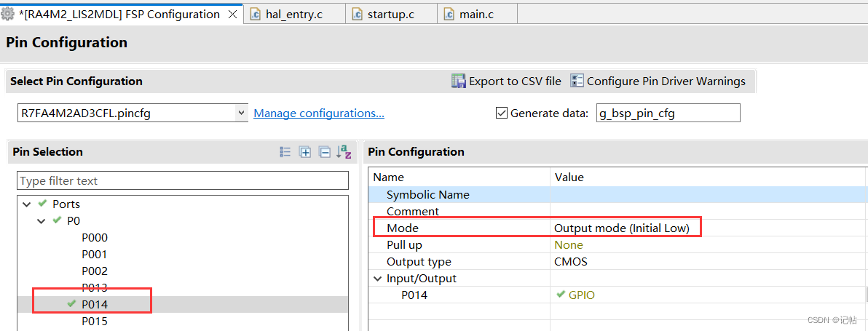Collapse all pins with the minus icon
Screen dimensions: 868x331
(x=325, y=152)
